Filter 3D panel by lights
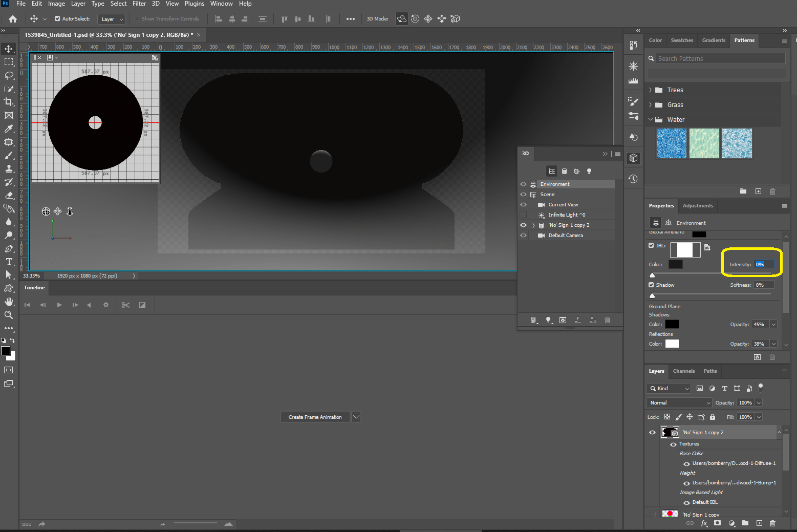Screen dimensions: 797x532 589,171
